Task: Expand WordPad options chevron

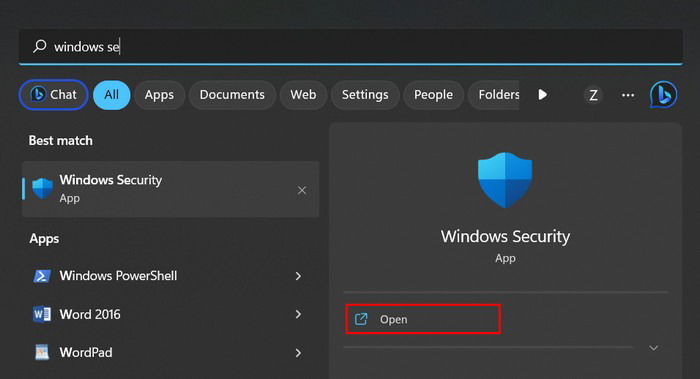Action: pyautogui.click(x=298, y=353)
